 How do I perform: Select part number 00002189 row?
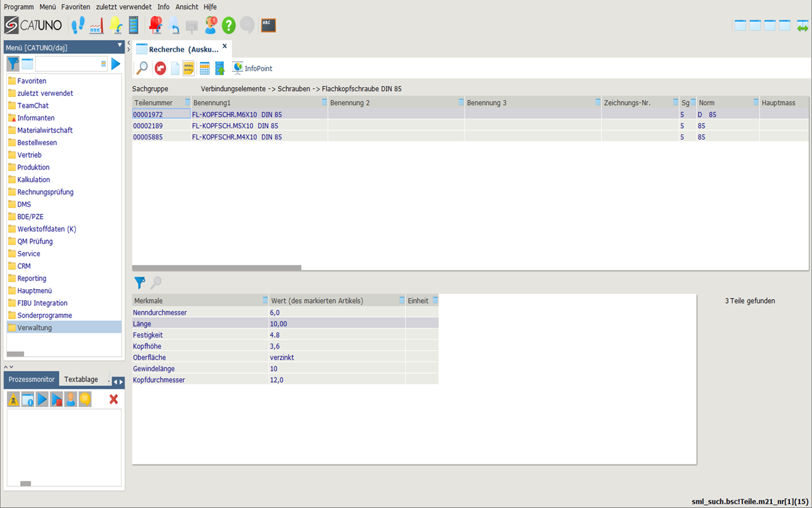pyautogui.click(x=148, y=126)
